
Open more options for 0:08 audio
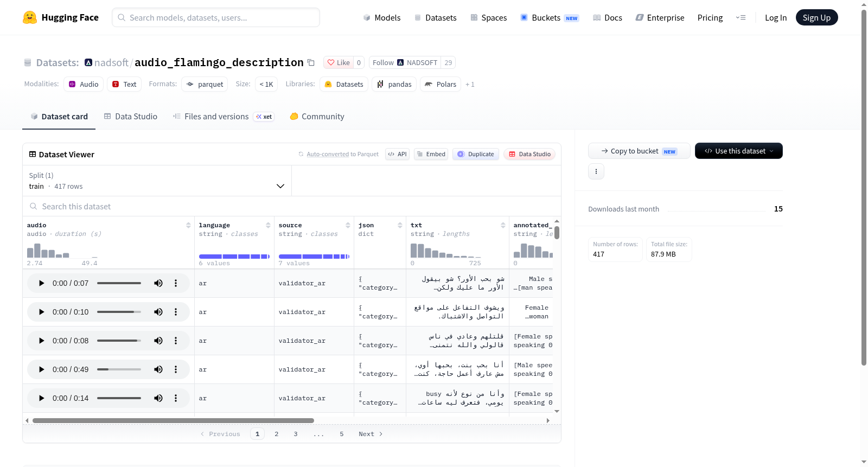(176, 341)
